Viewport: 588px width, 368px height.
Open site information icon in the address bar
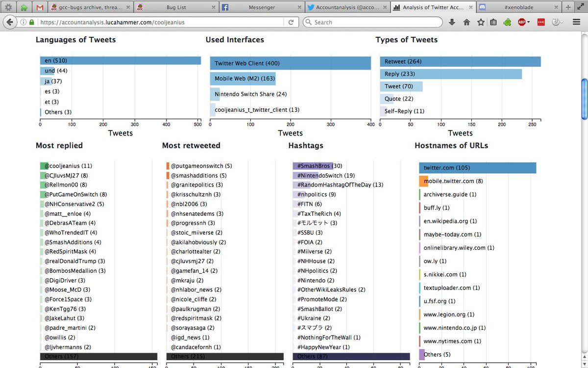(x=23, y=22)
